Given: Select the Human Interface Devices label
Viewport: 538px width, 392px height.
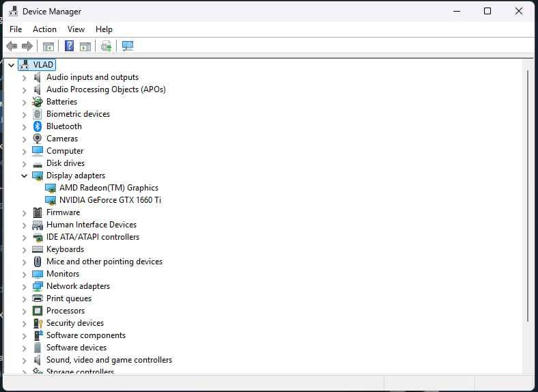Looking at the screenshot, I should pos(91,225).
